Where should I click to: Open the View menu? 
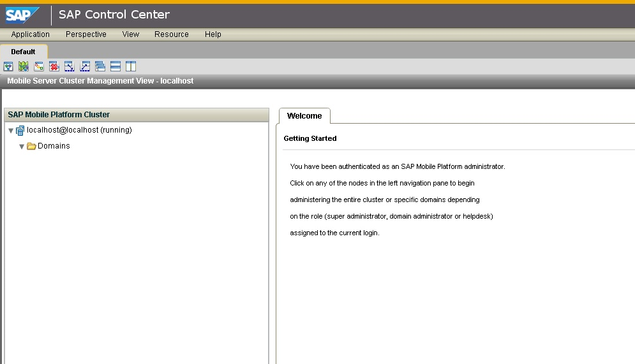130,34
